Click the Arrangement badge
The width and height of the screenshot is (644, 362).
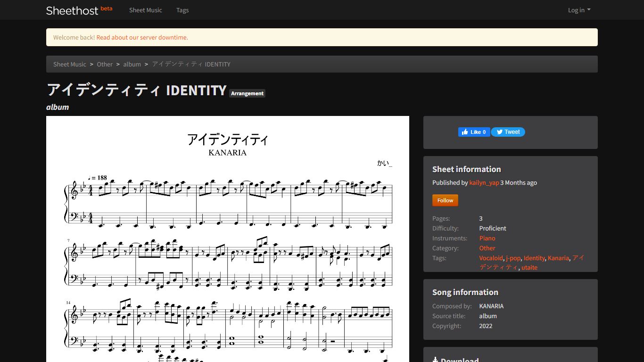click(248, 93)
